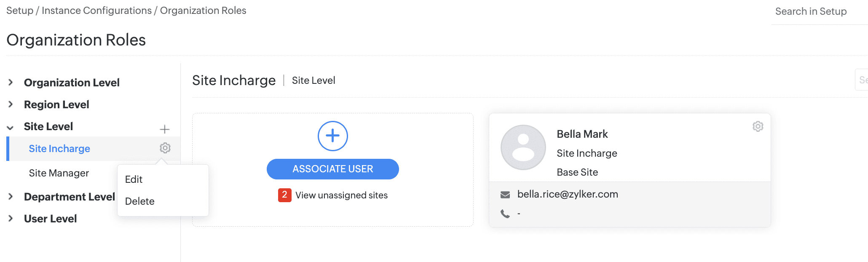Expand the Region Level section
868x262 pixels.
click(x=11, y=104)
